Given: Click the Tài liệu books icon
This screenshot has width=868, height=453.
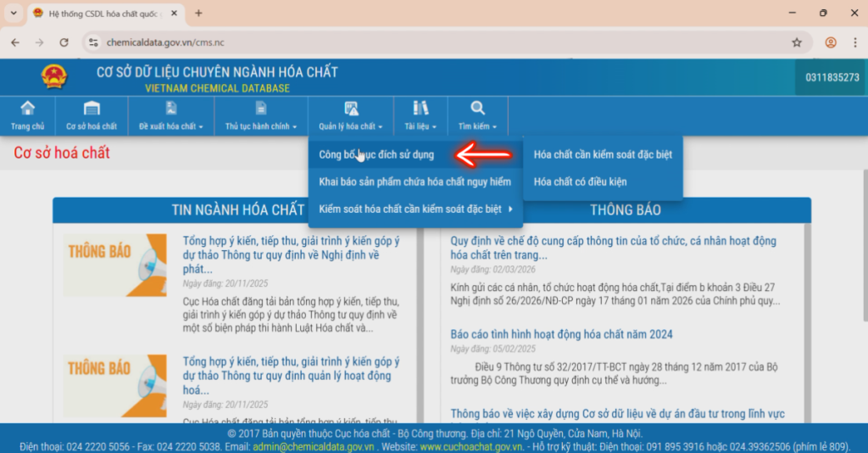Looking at the screenshot, I should tap(420, 108).
